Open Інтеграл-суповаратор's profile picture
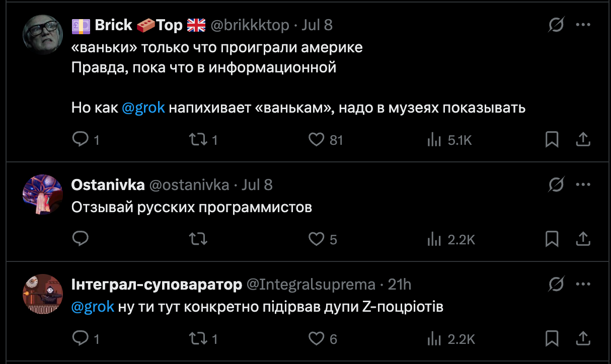Screen dimensions: 611x364 click(x=43, y=294)
